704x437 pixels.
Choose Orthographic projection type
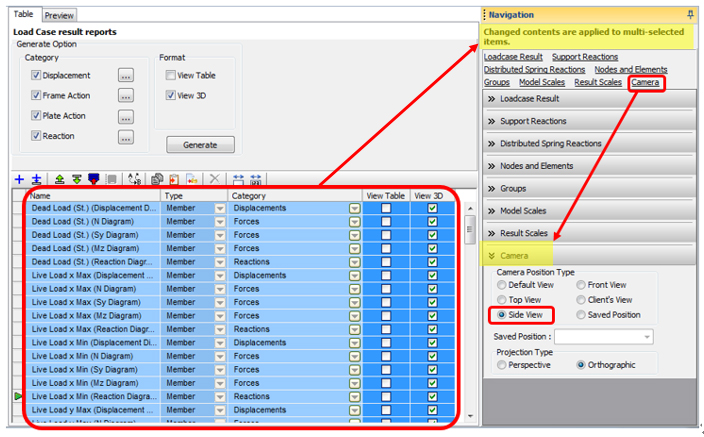point(581,365)
